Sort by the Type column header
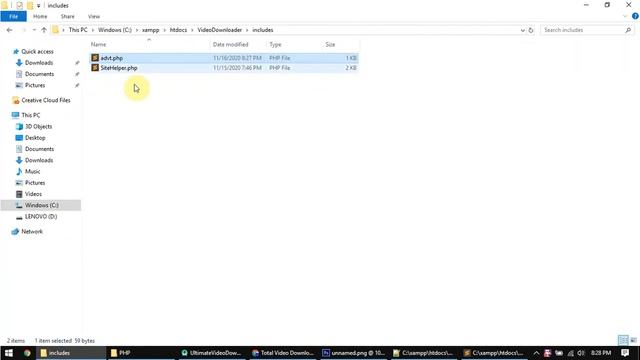The image size is (640, 360). tap(276, 44)
